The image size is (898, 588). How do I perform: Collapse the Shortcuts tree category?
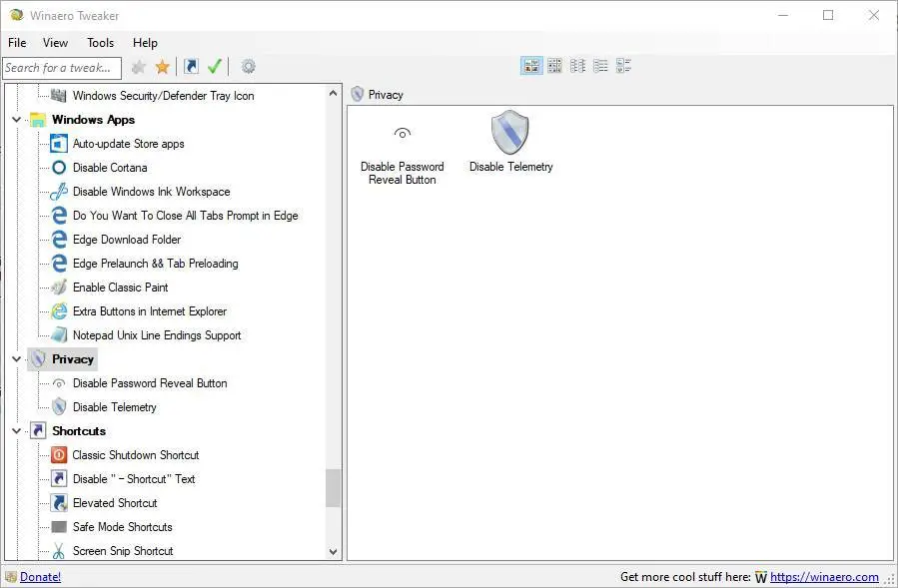click(x=17, y=431)
